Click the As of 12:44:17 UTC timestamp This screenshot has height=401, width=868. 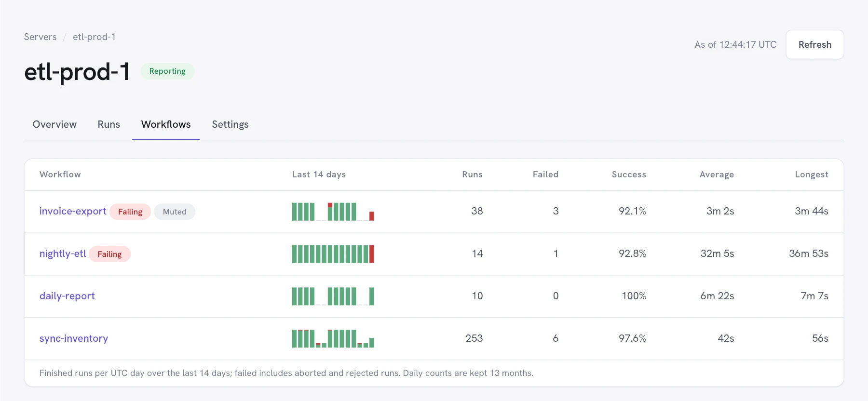735,44
